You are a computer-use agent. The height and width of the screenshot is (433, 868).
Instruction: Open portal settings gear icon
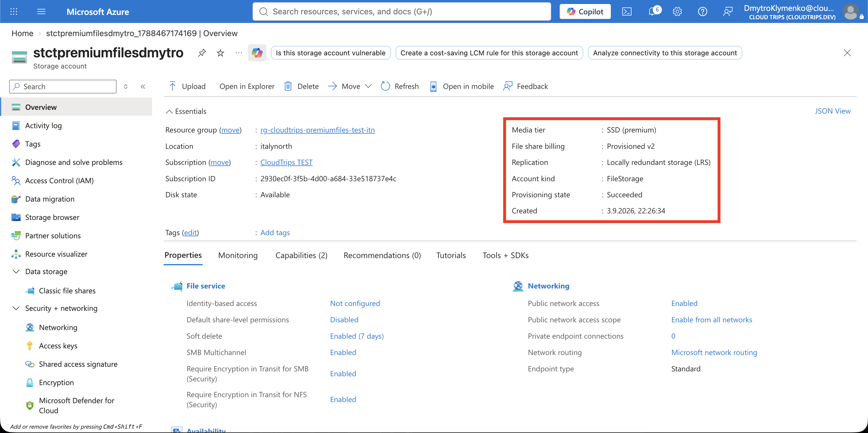[x=677, y=11]
